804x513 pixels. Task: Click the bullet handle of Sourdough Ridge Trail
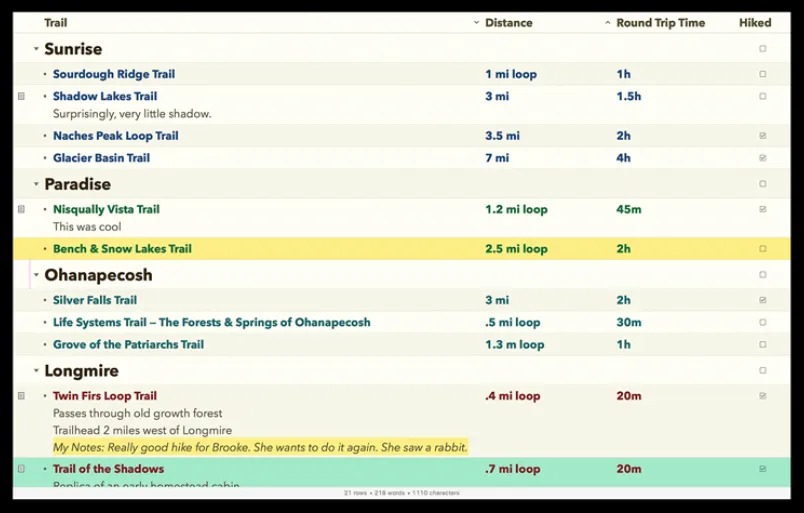(45, 74)
